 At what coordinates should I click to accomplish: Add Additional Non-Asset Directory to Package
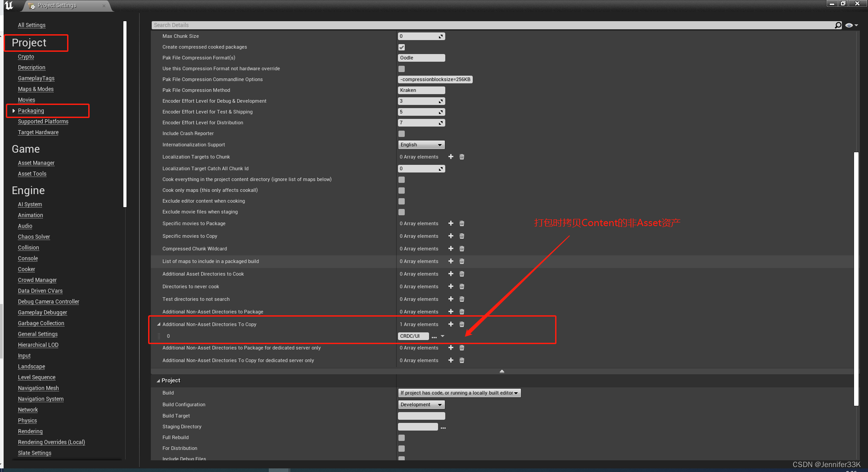pos(451,312)
